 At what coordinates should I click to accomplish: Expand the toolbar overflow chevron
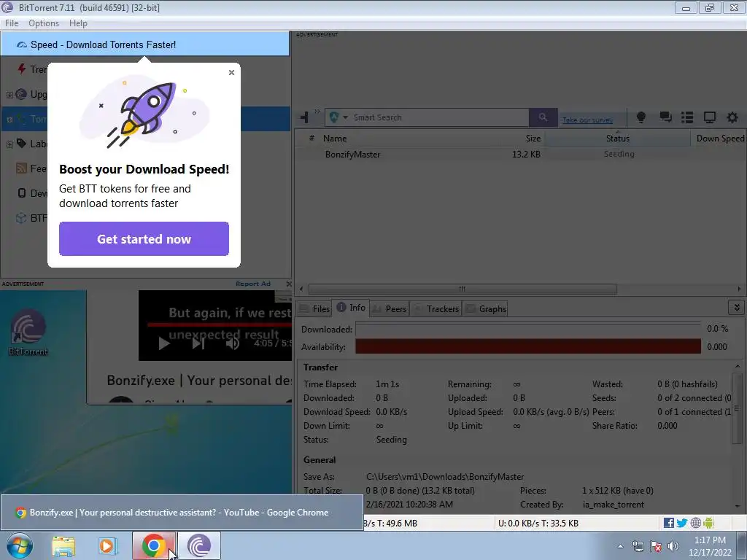point(317,112)
